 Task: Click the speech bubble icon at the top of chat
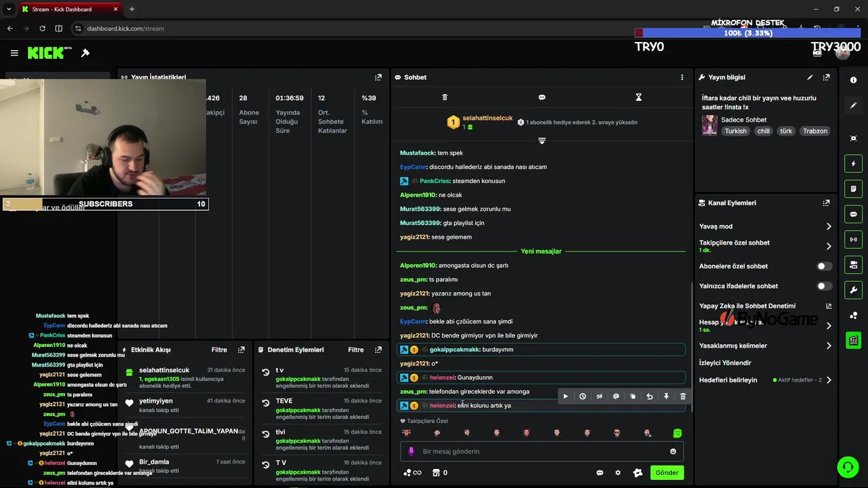point(542,98)
